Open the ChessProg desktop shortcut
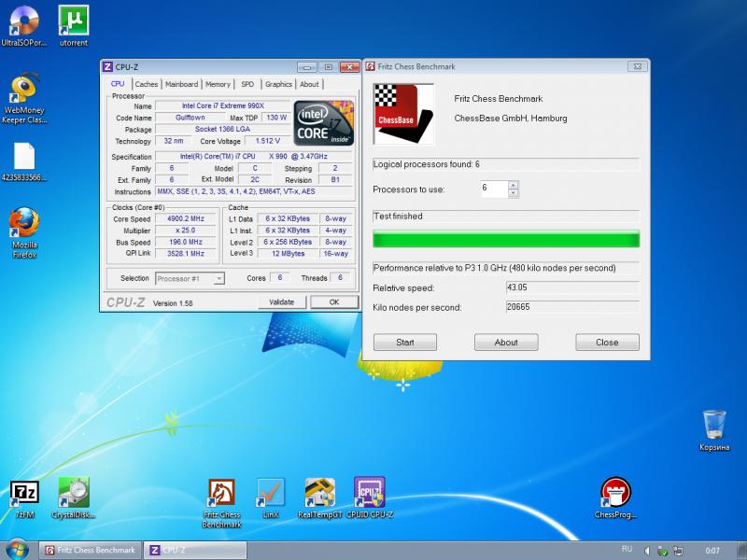This screenshot has width=747, height=560. coord(615,494)
